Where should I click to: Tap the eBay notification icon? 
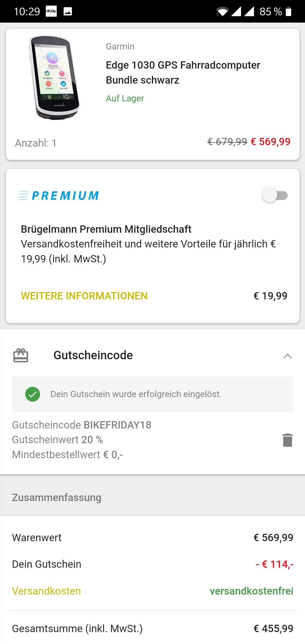pyautogui.click(x=51, y=11)
